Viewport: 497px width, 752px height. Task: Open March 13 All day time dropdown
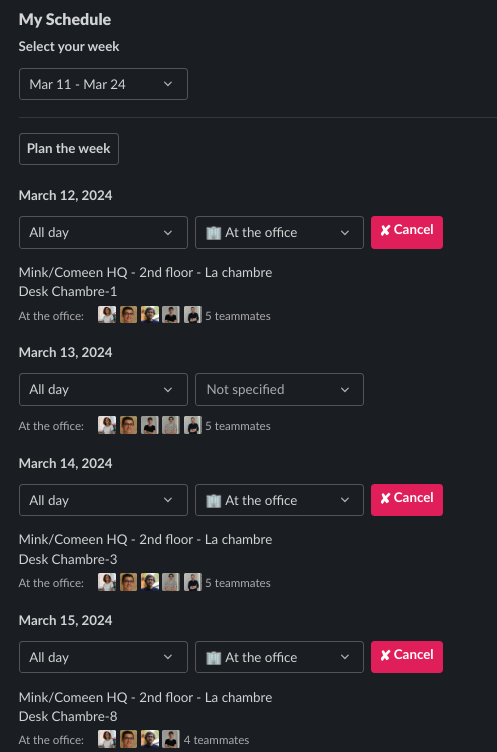pos(103,389)
